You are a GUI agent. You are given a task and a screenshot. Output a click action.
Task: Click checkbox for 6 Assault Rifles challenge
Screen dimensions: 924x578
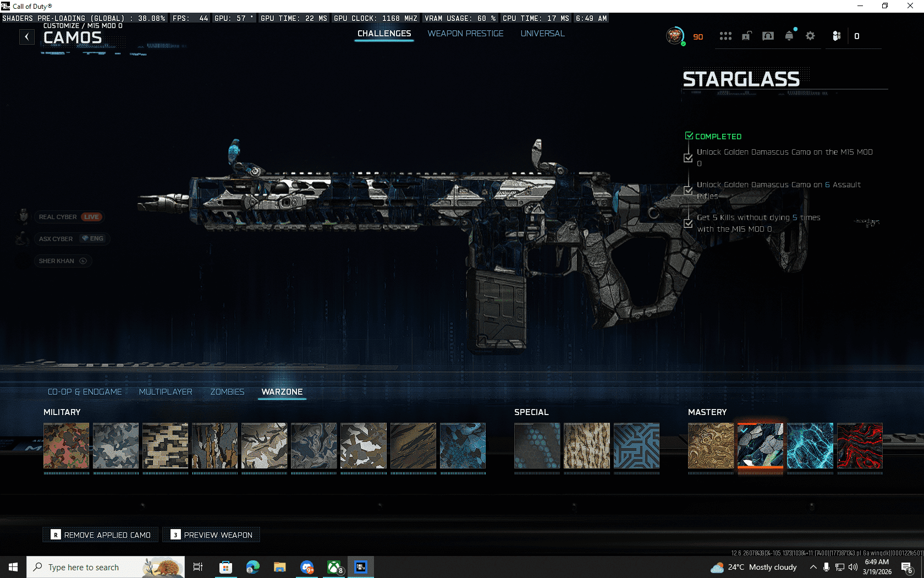(x=688, y=190)
